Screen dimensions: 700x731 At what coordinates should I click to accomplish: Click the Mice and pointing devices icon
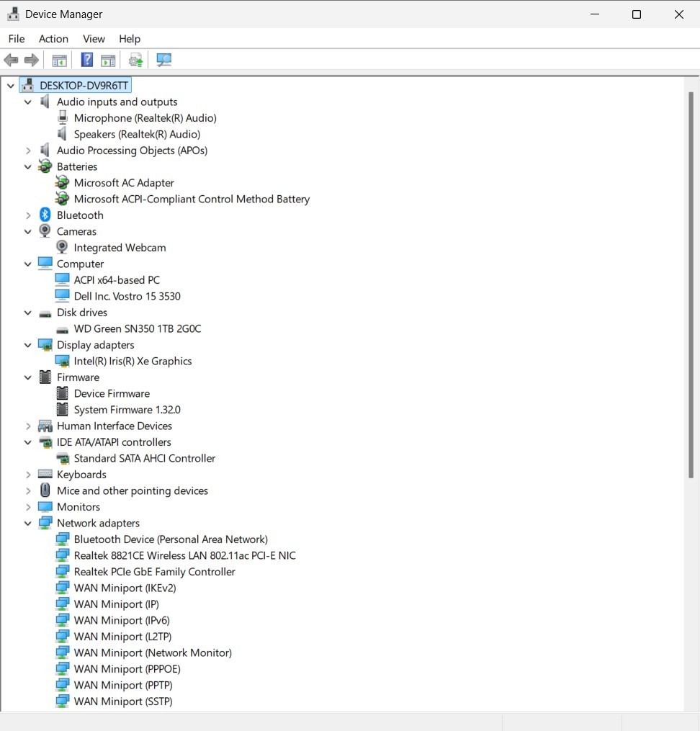pyautogui.click(x=45, y=490)
